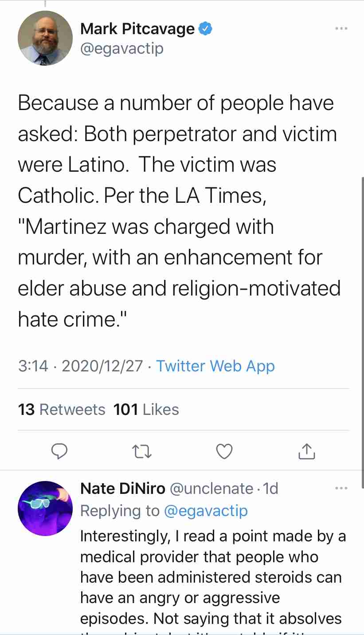The image size is (364, 635).
Task: Open more options on Mark Pitcavage's tweet
Action: (x=341, y=29)
